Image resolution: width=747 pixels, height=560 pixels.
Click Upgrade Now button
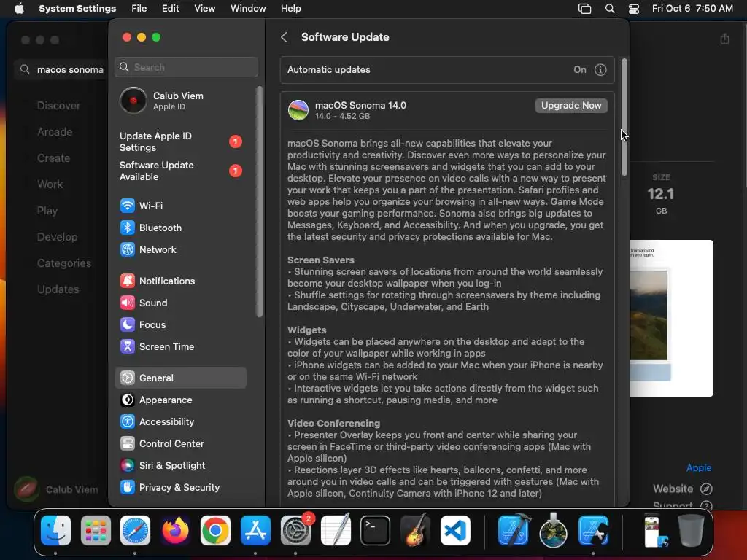coord(570,106)
